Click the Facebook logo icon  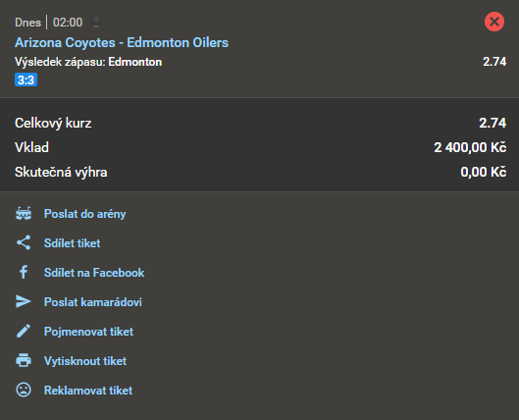click(x=24, y=273)
